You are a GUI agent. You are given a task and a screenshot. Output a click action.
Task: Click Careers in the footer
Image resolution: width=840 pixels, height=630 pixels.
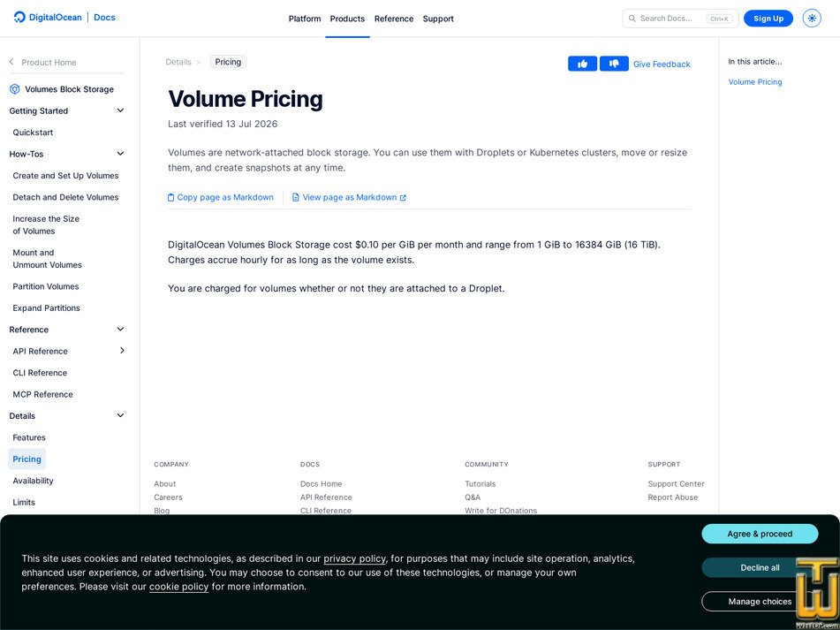tap(168, 497)
